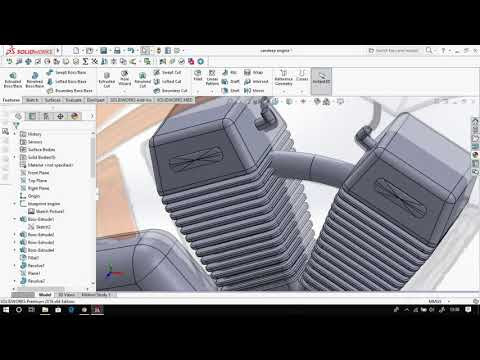The image size is (480, 360).
Task: Choose Swept Boss/Base
Action: click(x=67, y=72)
